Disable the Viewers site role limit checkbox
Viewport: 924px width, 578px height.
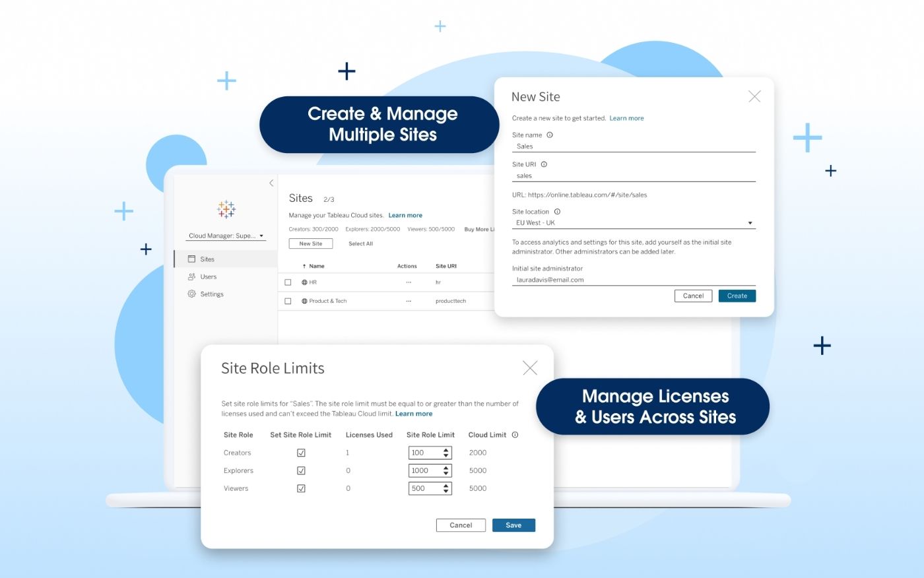[301, 488]
